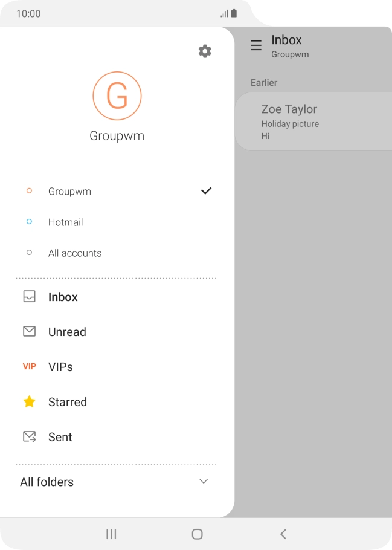Tap the yellow Starred star icon

(x=29, y=402)
